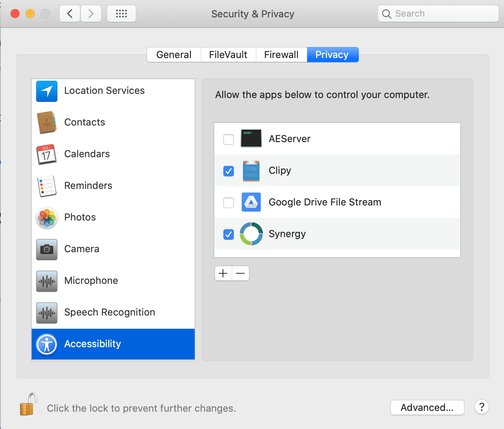This screenshot has width=504, height=429.
Task: Switch to the FileVault tab
Action: pos(228,55)
